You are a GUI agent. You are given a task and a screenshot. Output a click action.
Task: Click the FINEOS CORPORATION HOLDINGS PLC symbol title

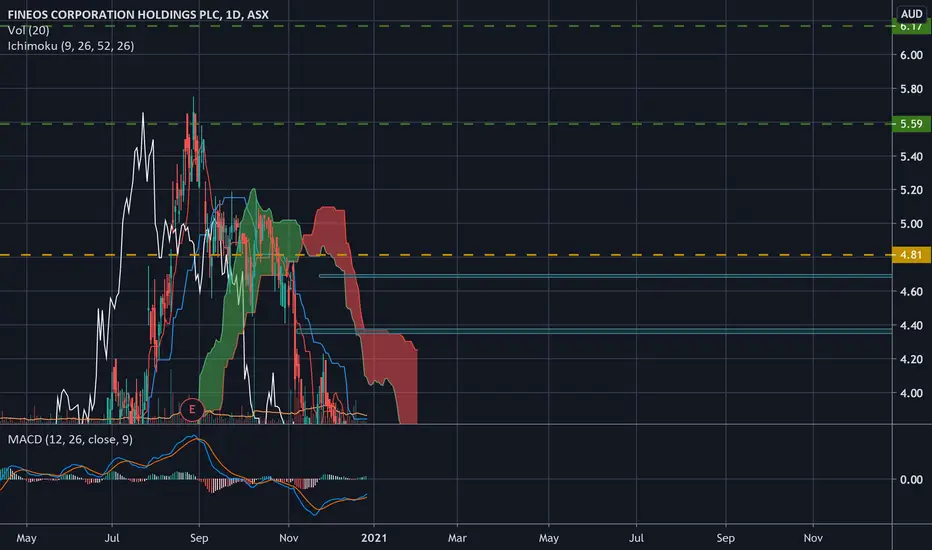point(138,14)
